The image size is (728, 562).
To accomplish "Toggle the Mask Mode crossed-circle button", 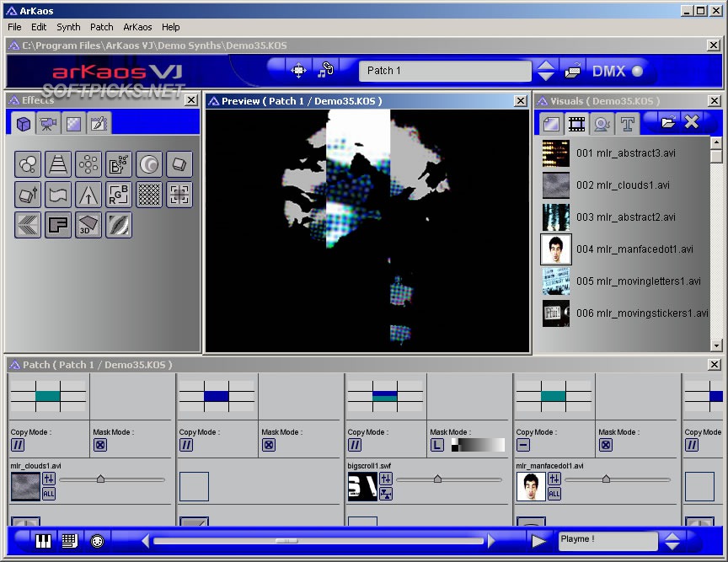I will point(100,444).
